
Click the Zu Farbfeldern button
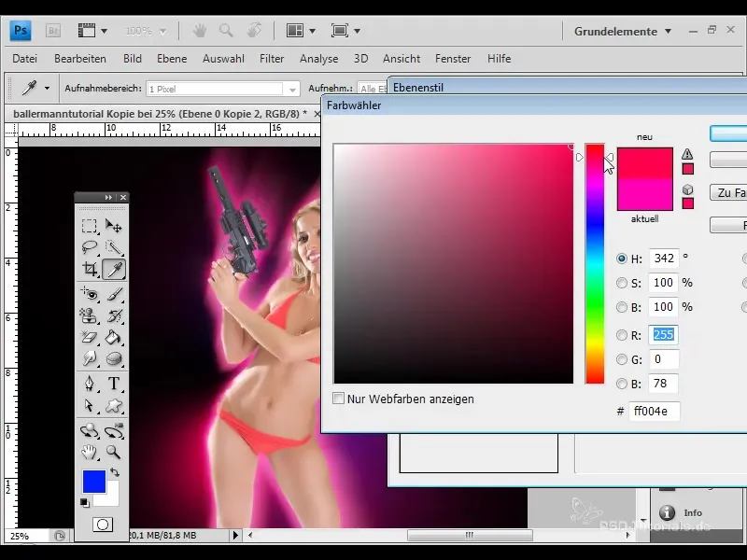tap(728, 192)
